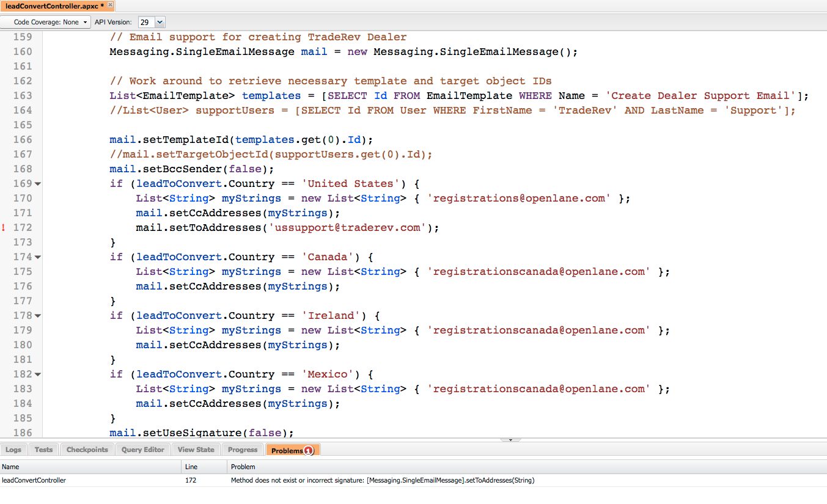The width and height of the screenshot is (827, 504).
Task: Open the API Version dropdown
Action: coord(160,22)
